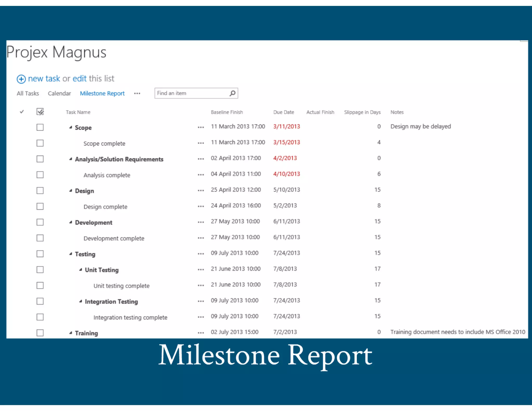Check the Development complete checkbox

40,238
